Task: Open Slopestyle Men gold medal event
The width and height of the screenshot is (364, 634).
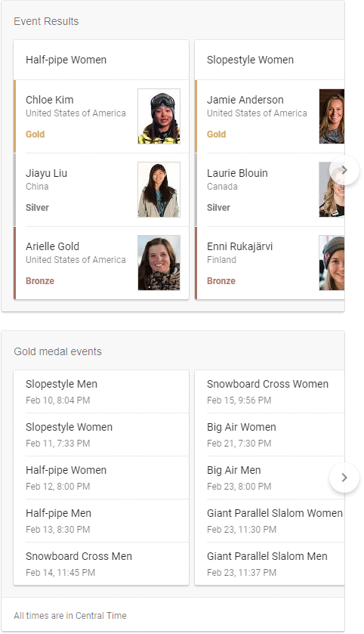Action: 101,391
